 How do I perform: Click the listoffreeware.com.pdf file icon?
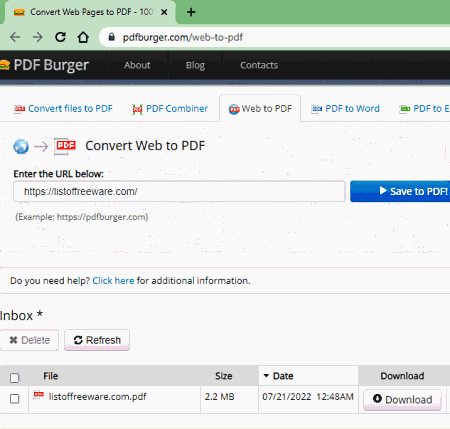pos(39,395)
